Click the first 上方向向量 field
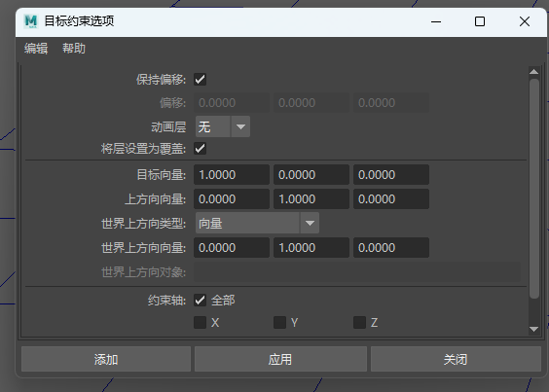This screenshot has width=549, height=392. tap(232, 199)
